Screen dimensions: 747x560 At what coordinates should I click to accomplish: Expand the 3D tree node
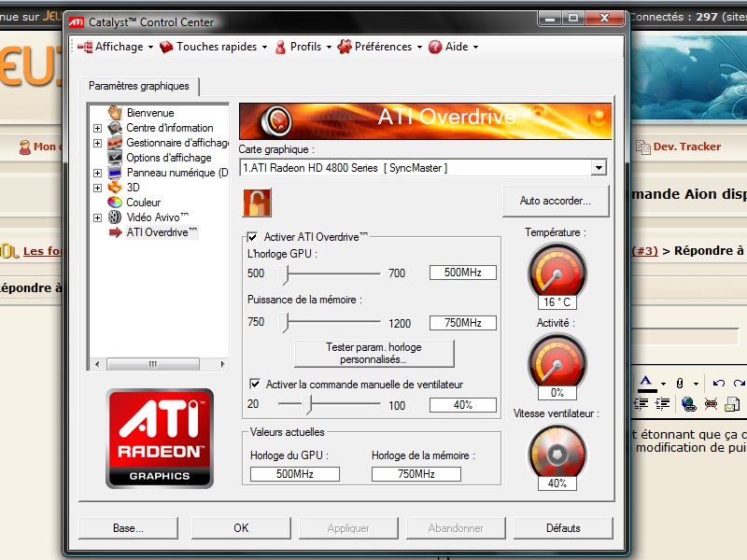(98, 188)
